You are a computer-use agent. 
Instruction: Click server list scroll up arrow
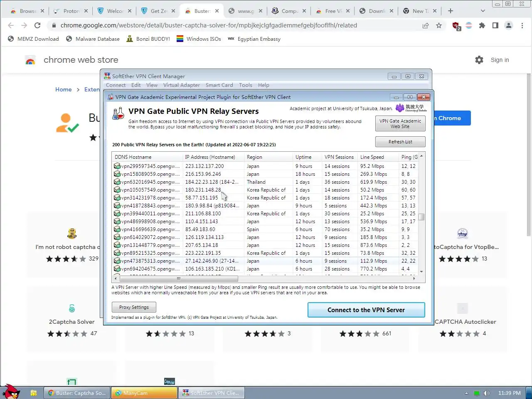click(421, 156)
